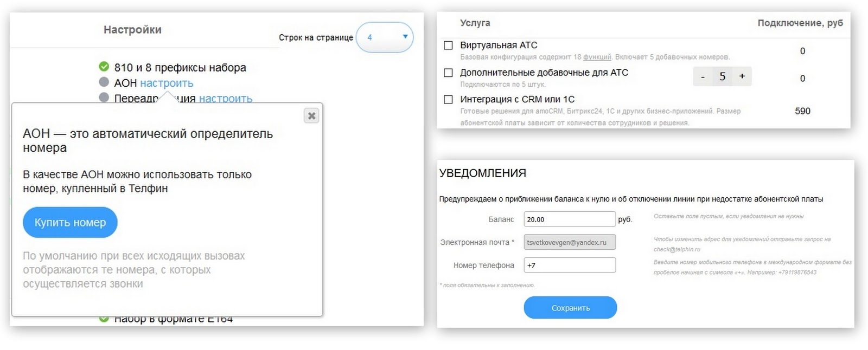868x350 pixels.
Task: Select the «Интеграция с CRM или 1С» checkbox
Action: coord(448,99)
